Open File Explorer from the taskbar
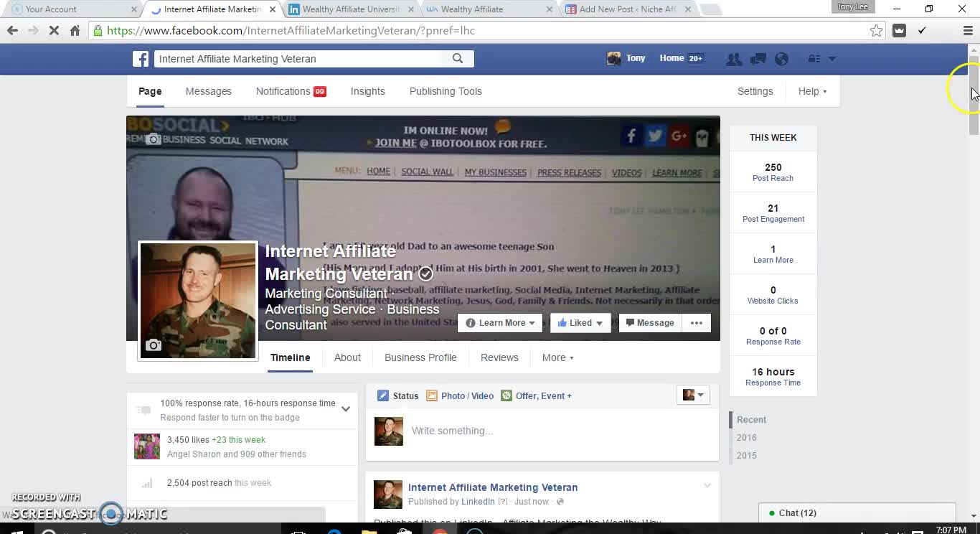Screen dimensions: 980x534 click(x=369, y=532)
